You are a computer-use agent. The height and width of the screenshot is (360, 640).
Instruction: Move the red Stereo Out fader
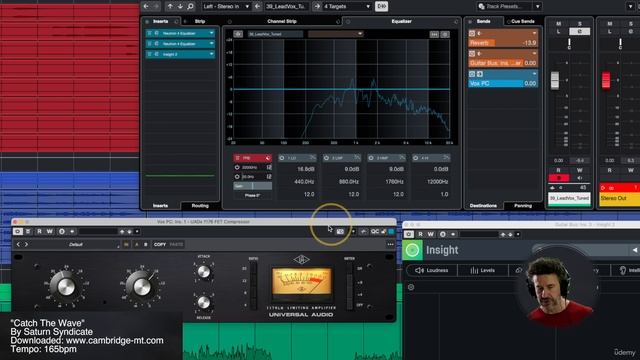[x=606, y=80]
